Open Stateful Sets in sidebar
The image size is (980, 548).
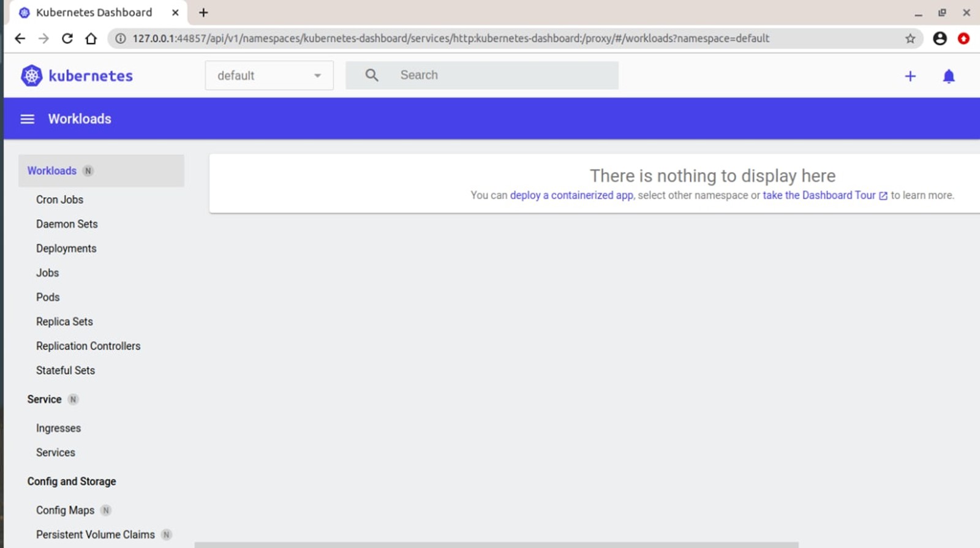(x=66, y=370)
